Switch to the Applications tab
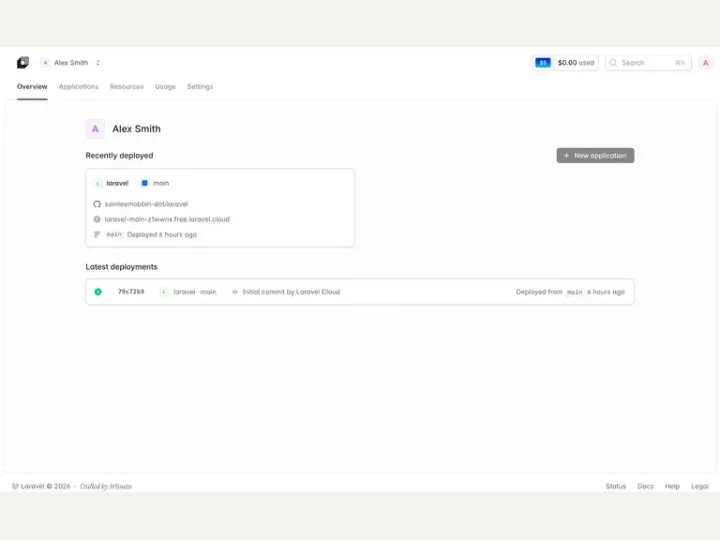 [79, 86]
